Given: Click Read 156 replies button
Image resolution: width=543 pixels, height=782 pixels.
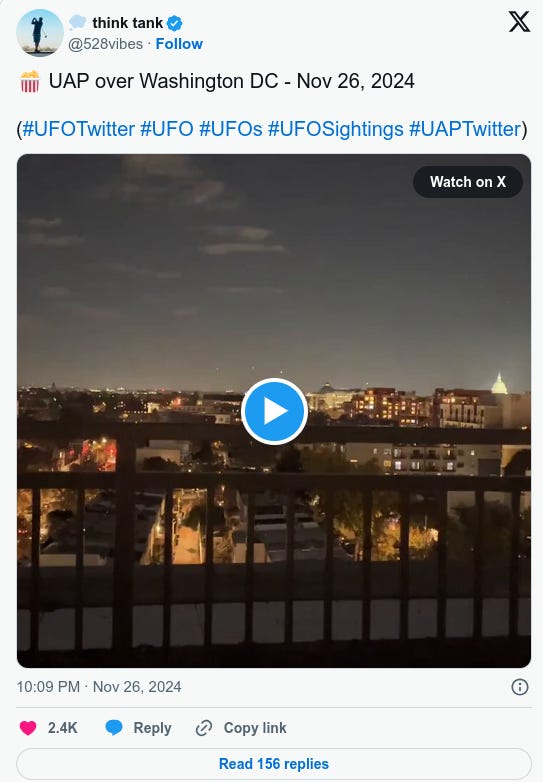Looking at the screenshot, I should click(274, 764).
